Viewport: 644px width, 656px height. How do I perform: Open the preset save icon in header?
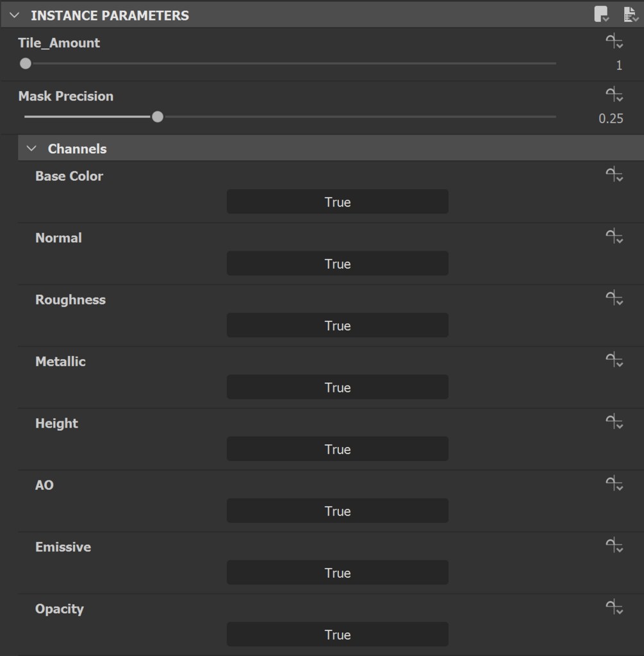click(601, 14)
